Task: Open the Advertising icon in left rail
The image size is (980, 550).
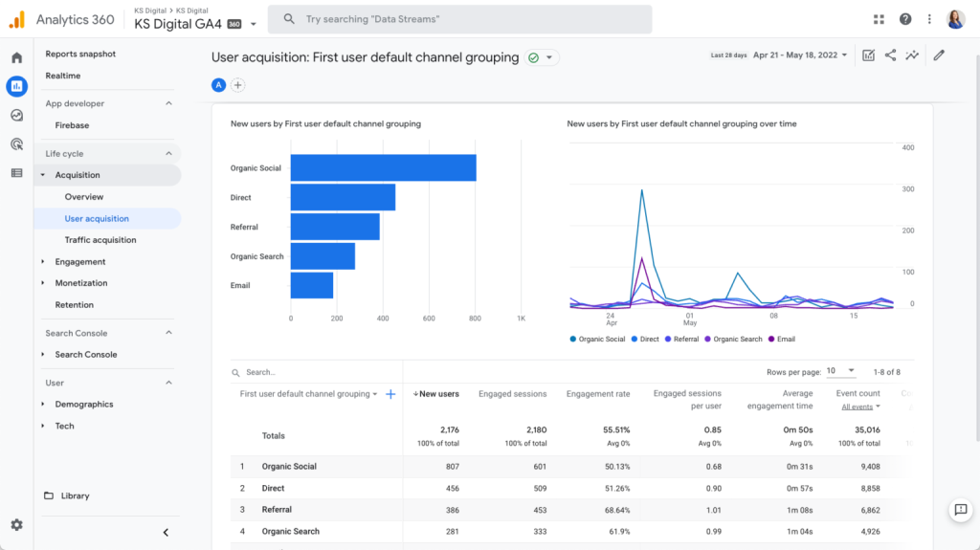Action: pos(16,144)
